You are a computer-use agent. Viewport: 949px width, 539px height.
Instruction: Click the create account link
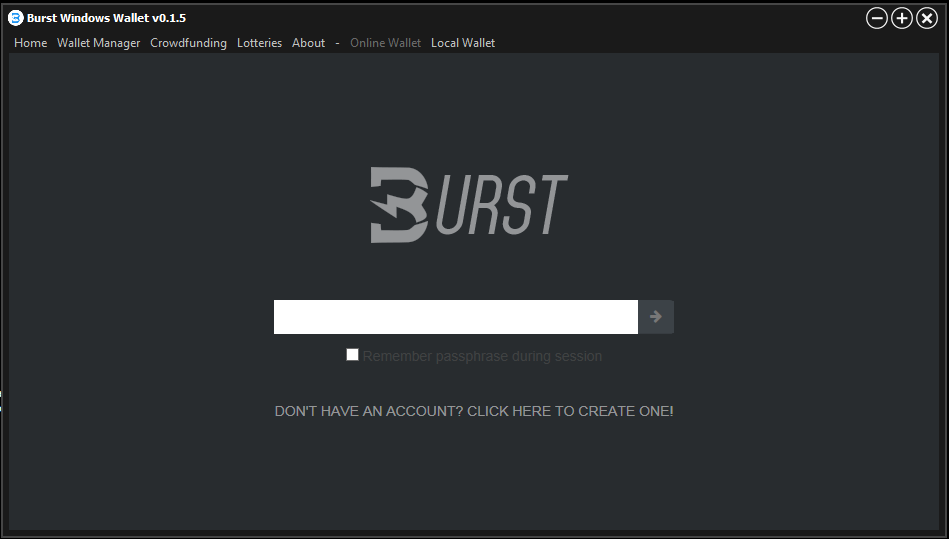pyautogui.click(x=474, y=411)
